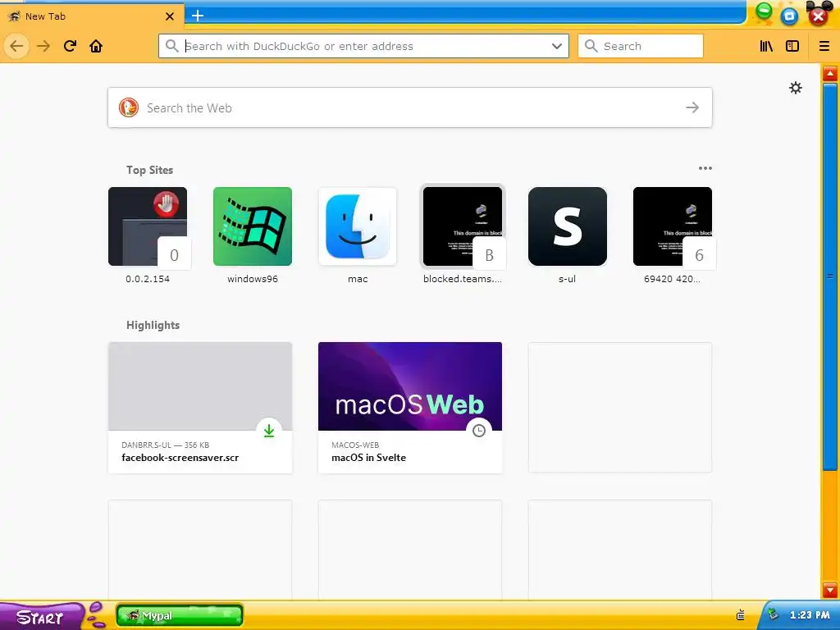This screenshot has width=840, height=630.
Task: Open the hamburger application menu
Action: [824, 46]
